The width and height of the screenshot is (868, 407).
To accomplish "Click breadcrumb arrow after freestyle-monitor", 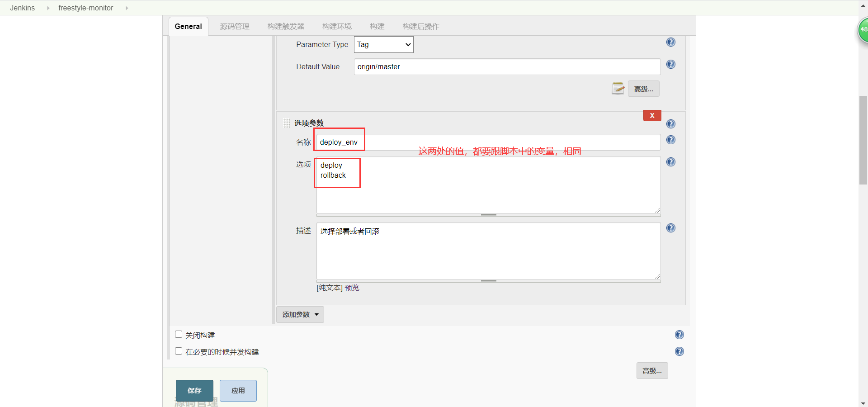I will [x=127, y=8].
